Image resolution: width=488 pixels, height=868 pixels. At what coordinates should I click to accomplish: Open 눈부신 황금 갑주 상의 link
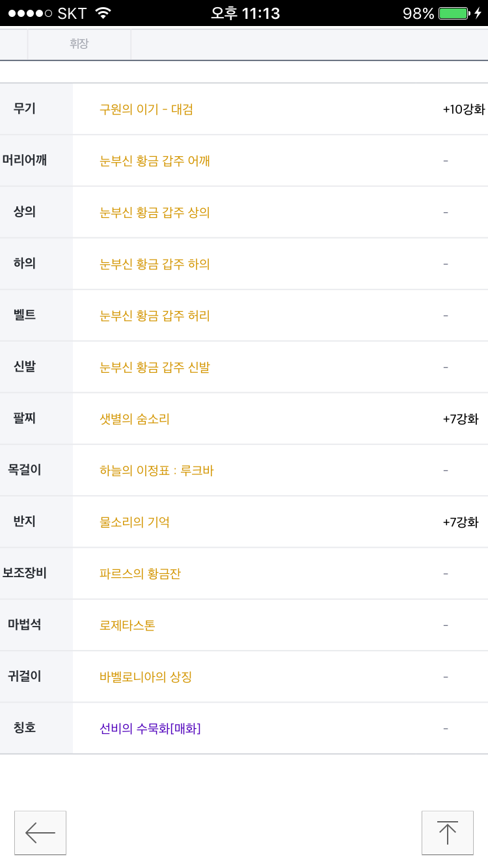[154, 213]
